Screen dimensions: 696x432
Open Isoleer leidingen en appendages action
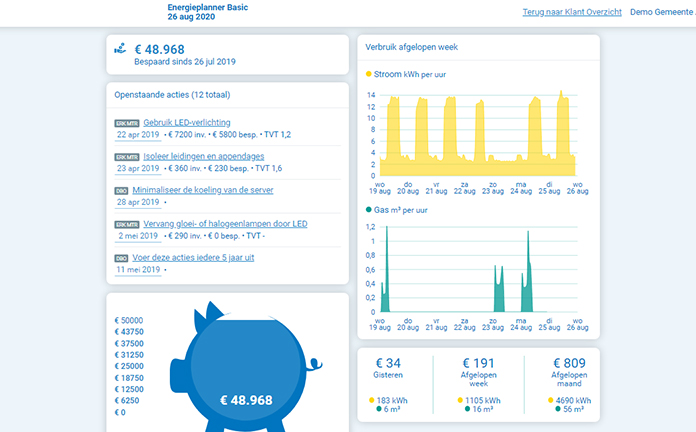click(203, 156)
